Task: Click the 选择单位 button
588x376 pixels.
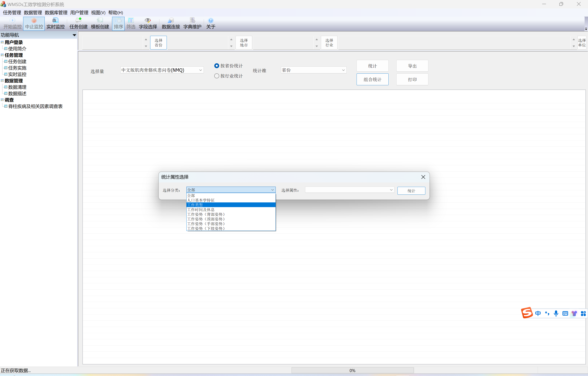Action: click(x=582, y=43)
